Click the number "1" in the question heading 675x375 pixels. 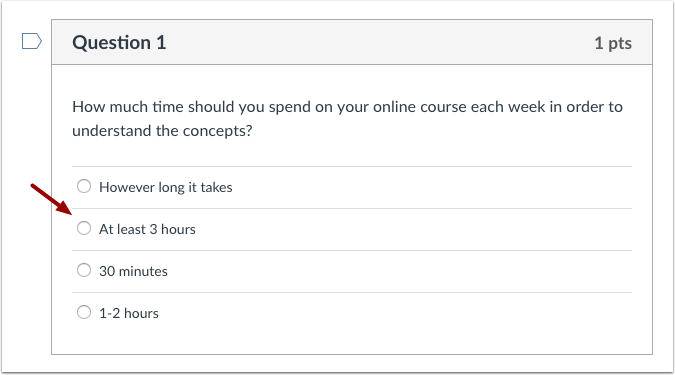(x=161, y=43)
